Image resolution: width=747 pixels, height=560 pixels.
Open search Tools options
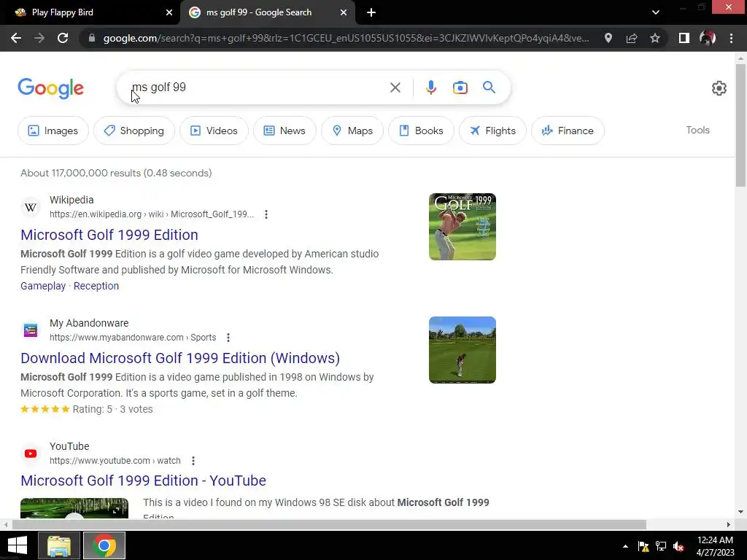tap(697, 130)
